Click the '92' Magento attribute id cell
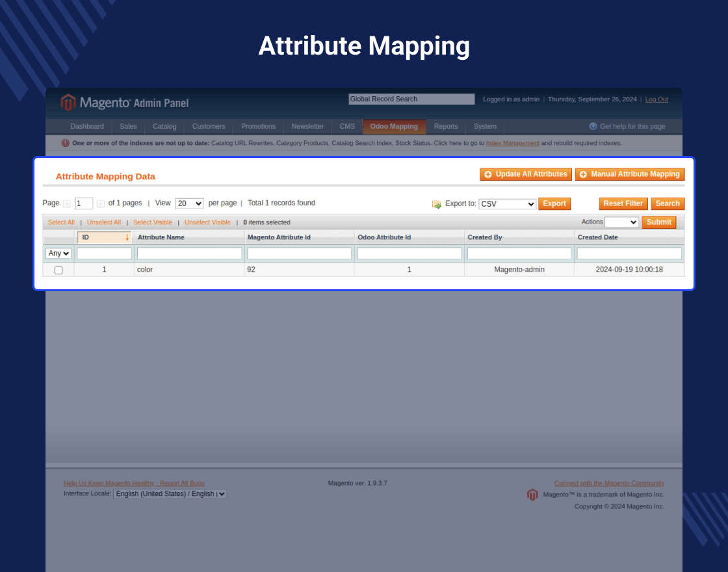728x572 pixels. point(300,270)
